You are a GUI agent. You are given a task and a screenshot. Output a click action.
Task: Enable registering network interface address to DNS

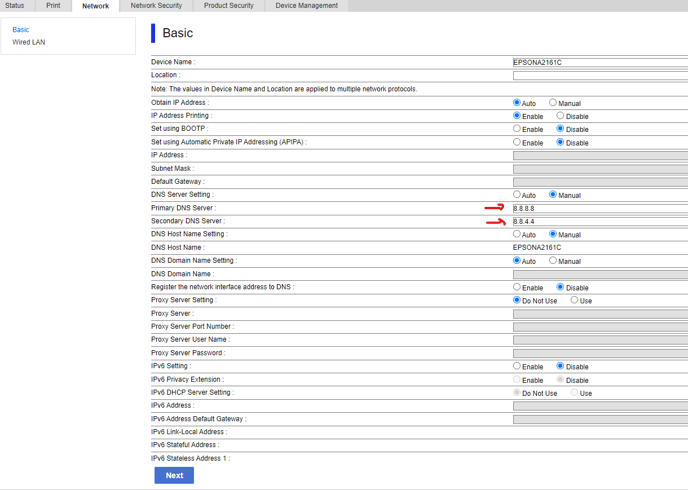(517, 287)
